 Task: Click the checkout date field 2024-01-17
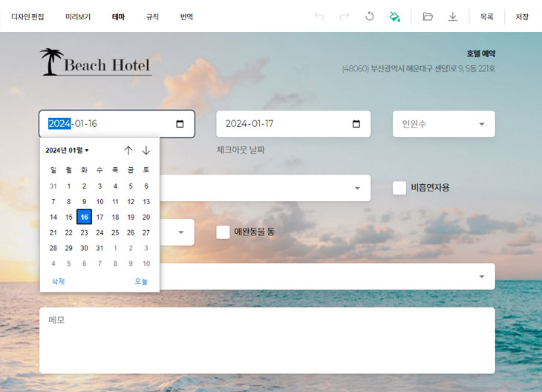(293, 124)
